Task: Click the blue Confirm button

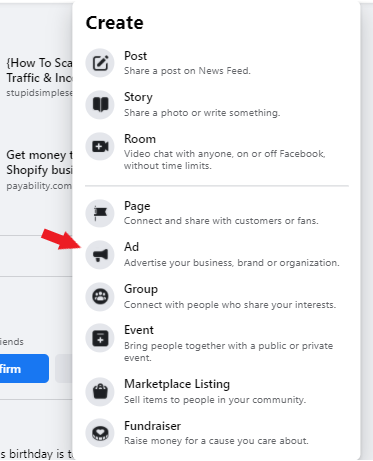Action: coord(24,369)
